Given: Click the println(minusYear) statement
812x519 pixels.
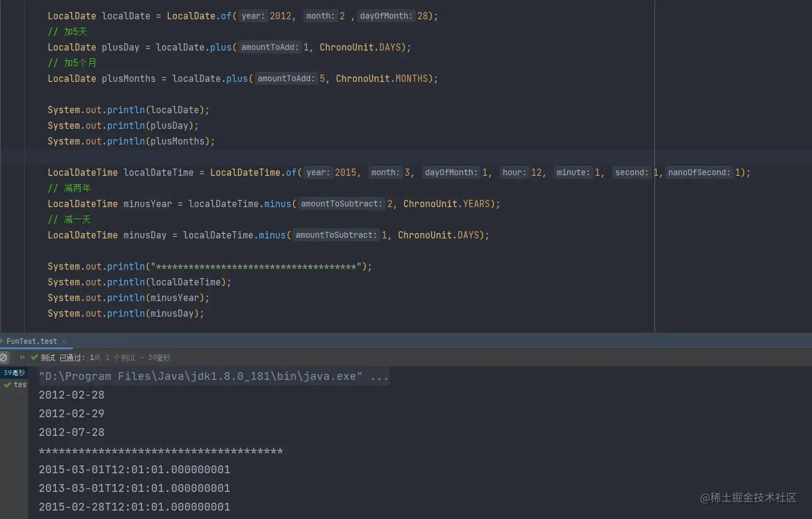Looking at the screenshot, I should point(129,297).
